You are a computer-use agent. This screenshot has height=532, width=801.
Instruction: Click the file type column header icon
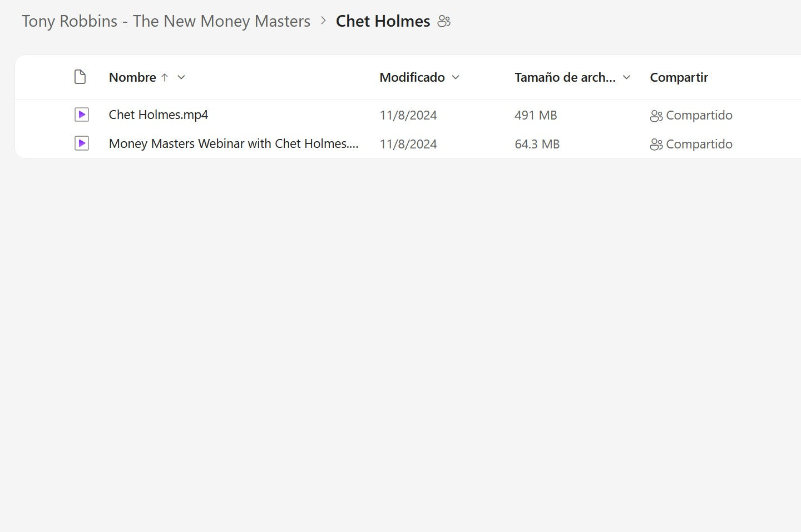(x=80, y=77)
